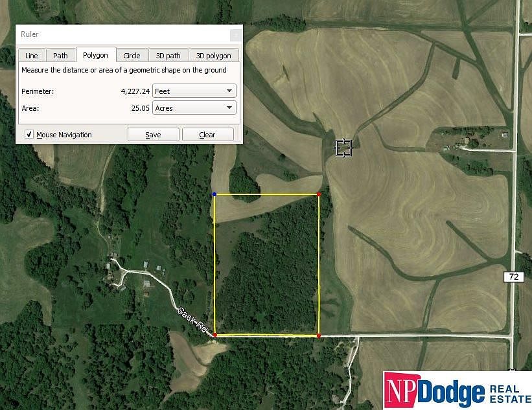Screen dimensions: 532x410
Task: Click the bottom-left red polygon vertex
Action: point(214,335)
